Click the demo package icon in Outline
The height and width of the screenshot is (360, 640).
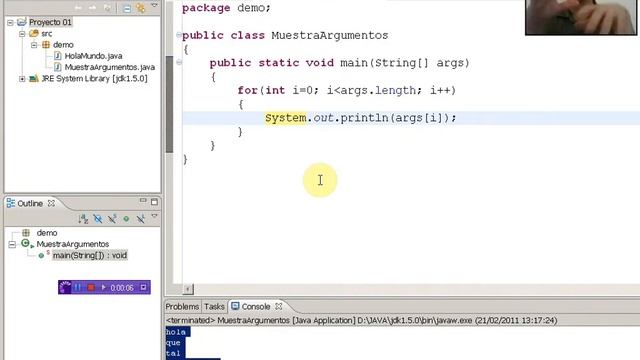pyautogui.click(x=26, y=233)
